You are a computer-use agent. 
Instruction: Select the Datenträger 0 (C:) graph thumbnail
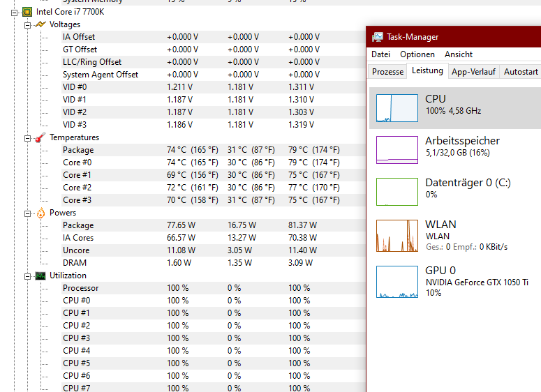tap(397, 192)
